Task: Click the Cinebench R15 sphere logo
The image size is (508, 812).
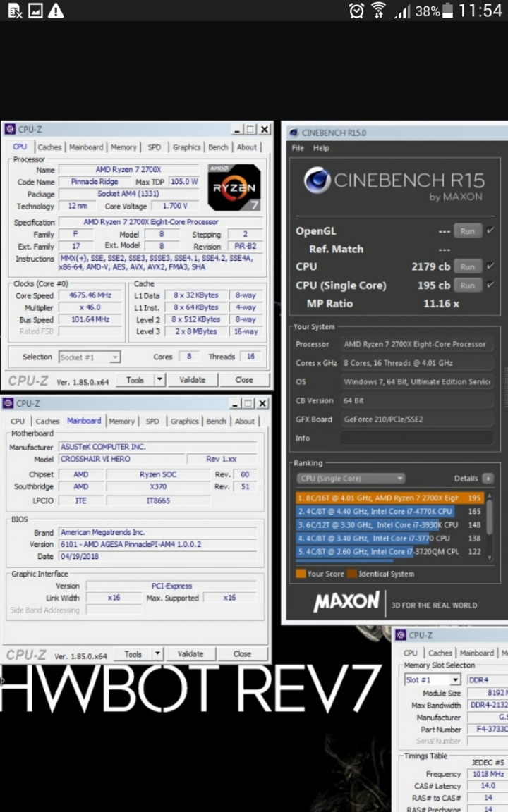Action: pos(317,180)
